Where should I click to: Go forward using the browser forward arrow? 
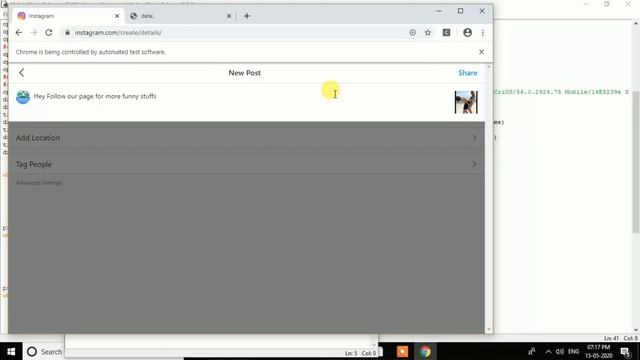point(33,33)
